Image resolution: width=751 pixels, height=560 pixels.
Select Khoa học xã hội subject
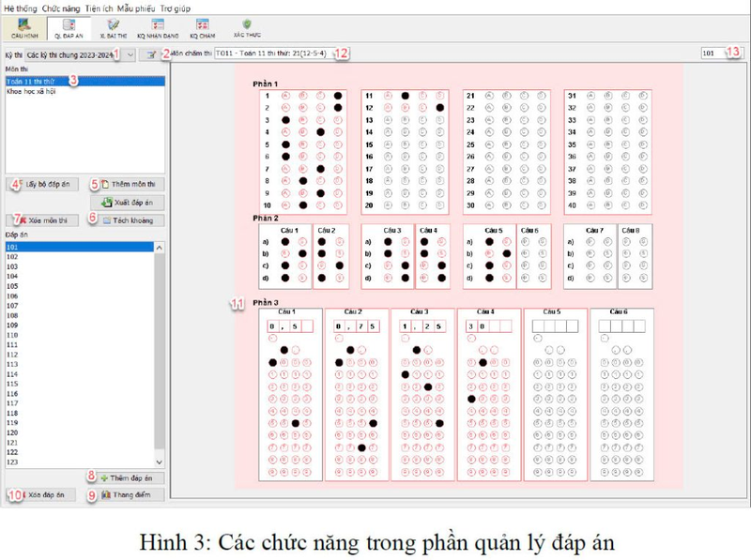pyautogui.click(x=84, y=91)
